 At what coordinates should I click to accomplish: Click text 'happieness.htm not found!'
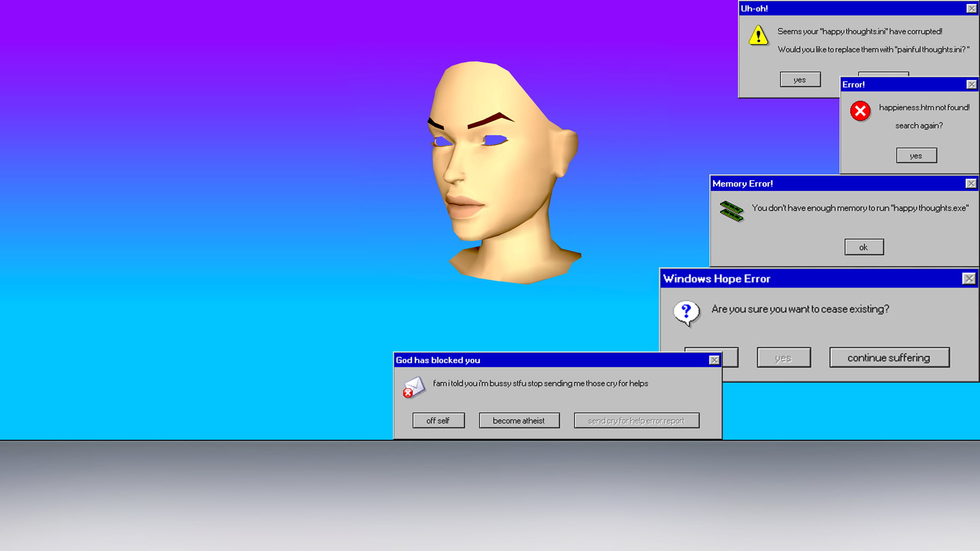pos(924,107)
